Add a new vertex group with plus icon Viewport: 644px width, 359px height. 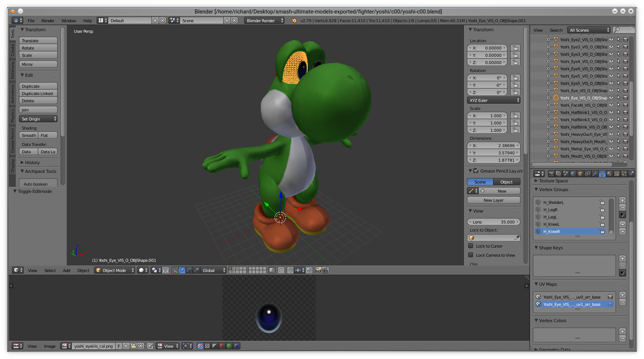tap(623, 200)
